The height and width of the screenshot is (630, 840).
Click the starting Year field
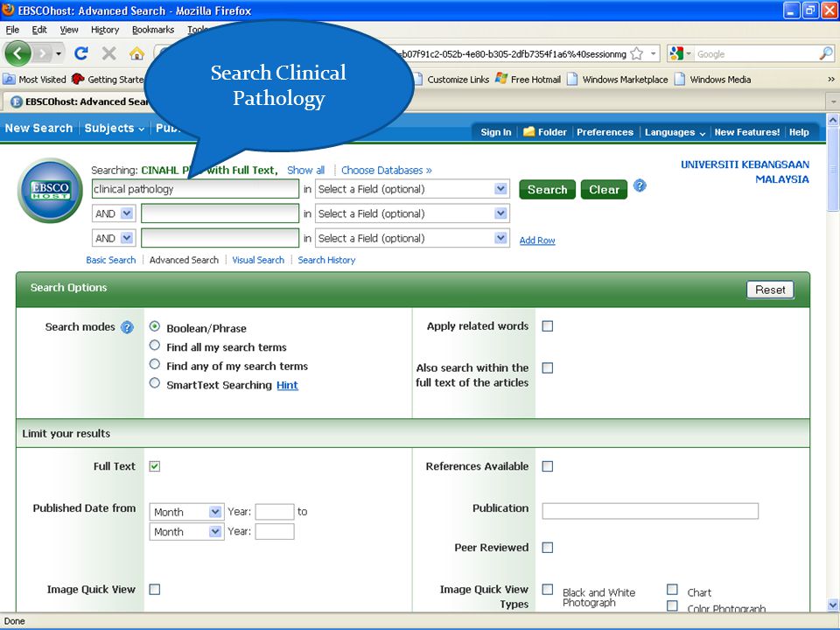(x=275, y=512)
